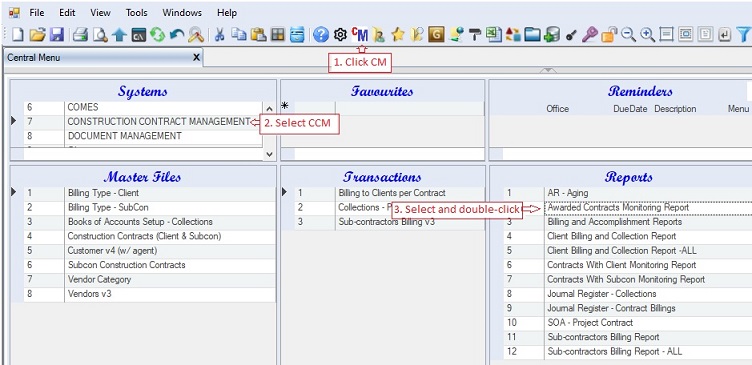Click the yellow star Favourites icon

pos(398,35)
